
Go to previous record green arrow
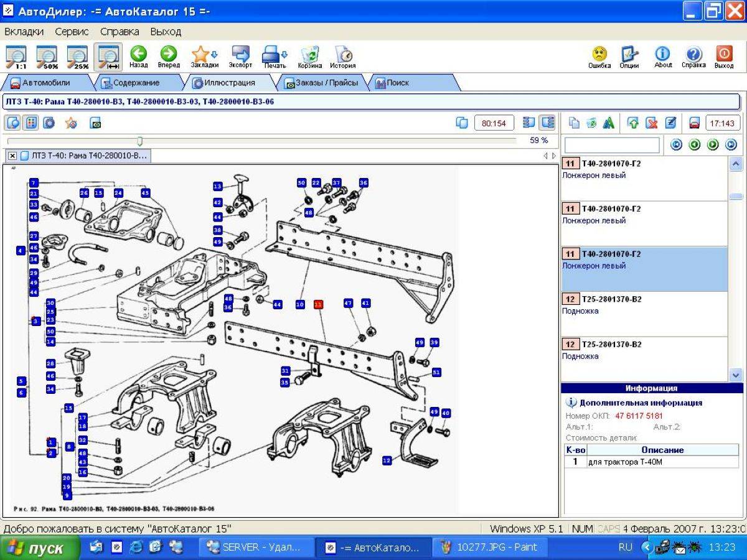pyautogui.click(x=695, y=145)
